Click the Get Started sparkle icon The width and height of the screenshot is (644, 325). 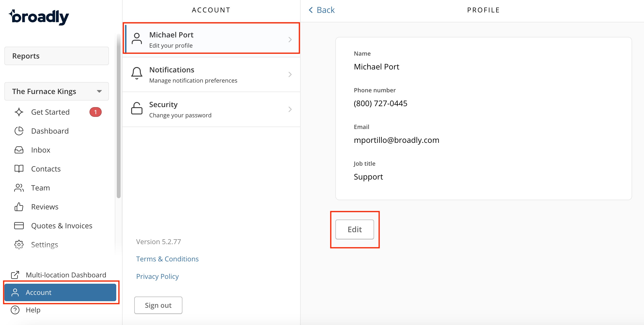pos(19,112)
